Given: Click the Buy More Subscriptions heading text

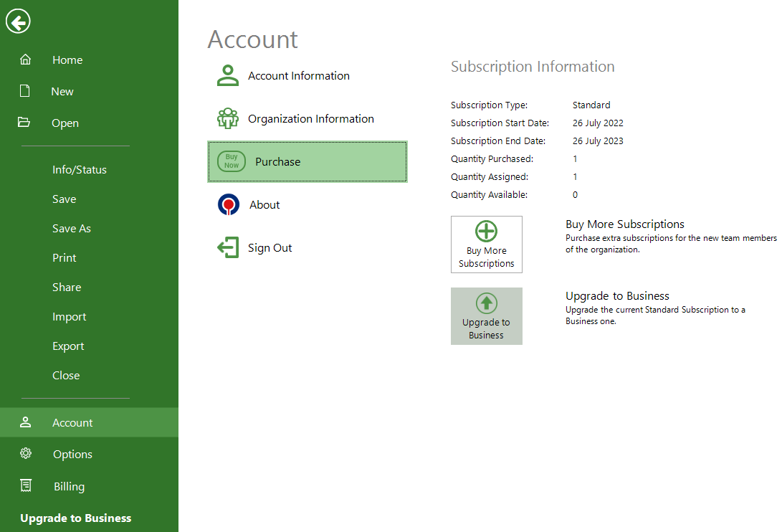Looking at the screenshot, I should pos(624,224).
